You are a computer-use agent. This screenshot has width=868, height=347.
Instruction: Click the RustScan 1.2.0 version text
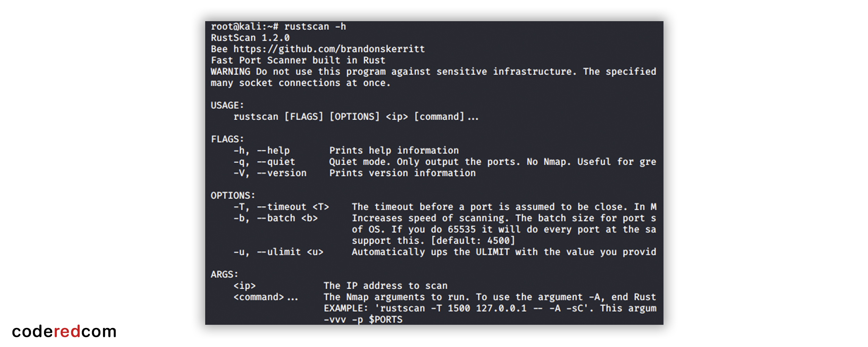point(250,38)
